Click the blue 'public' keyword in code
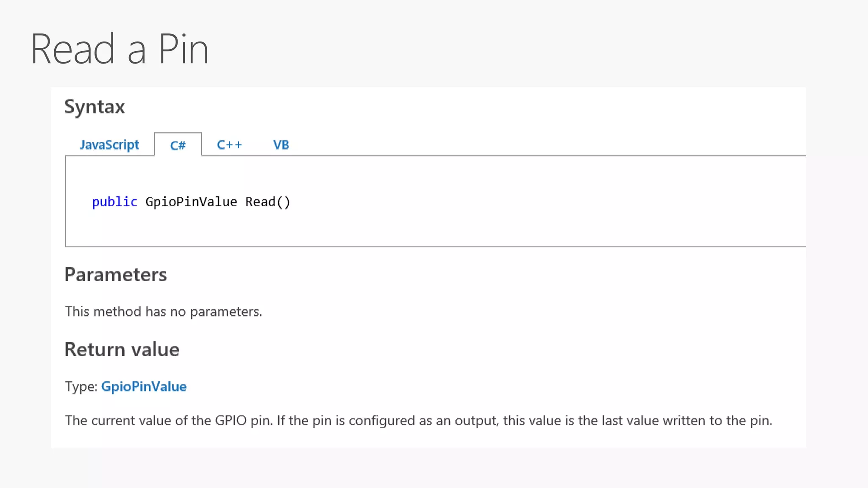 114,202
